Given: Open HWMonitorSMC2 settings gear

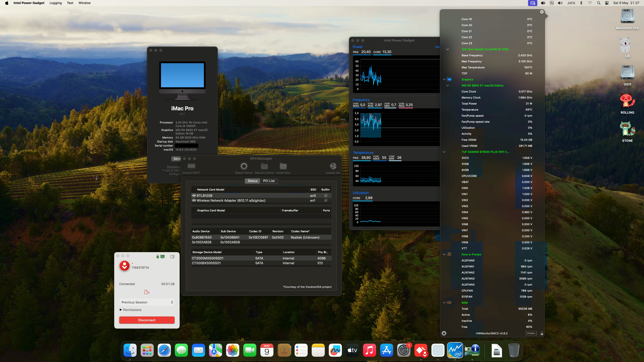Looking at the screenshot, I should click(x=444, y=333).
